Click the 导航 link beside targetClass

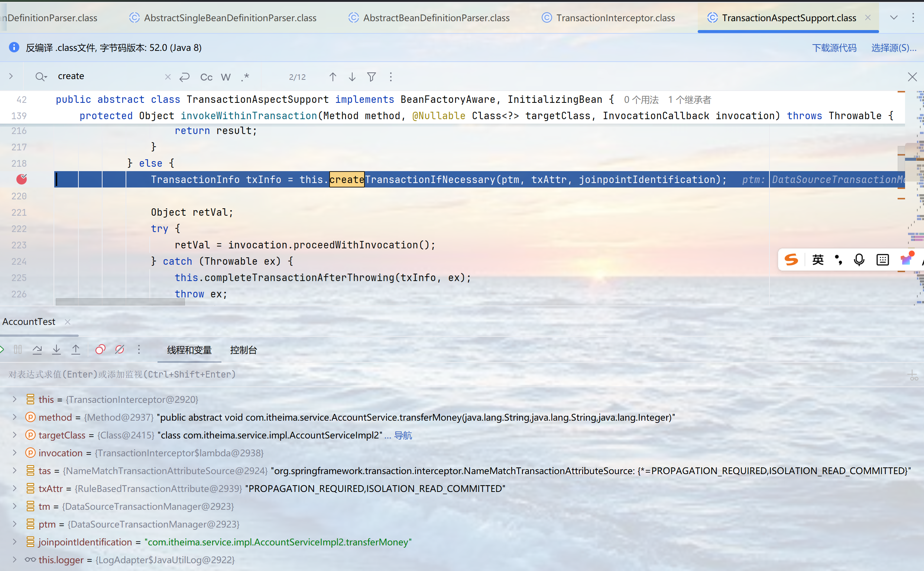click(x=403, y=435)
